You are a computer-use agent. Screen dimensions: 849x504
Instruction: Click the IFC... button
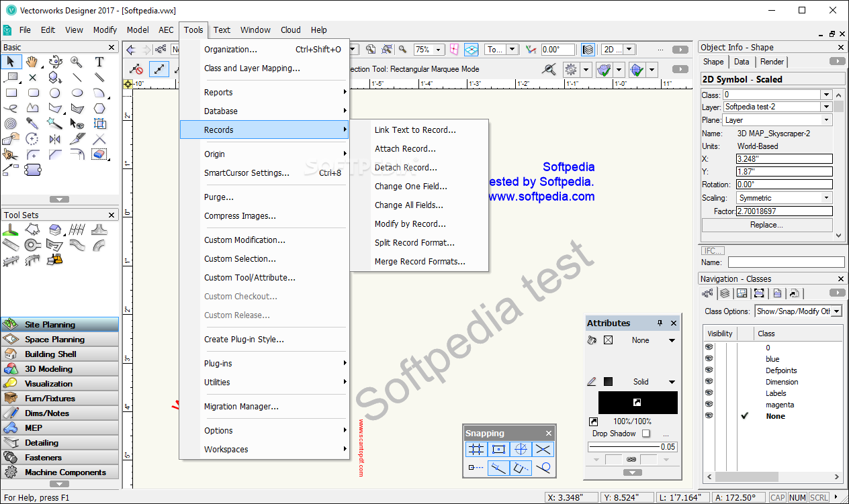(713, 250)
